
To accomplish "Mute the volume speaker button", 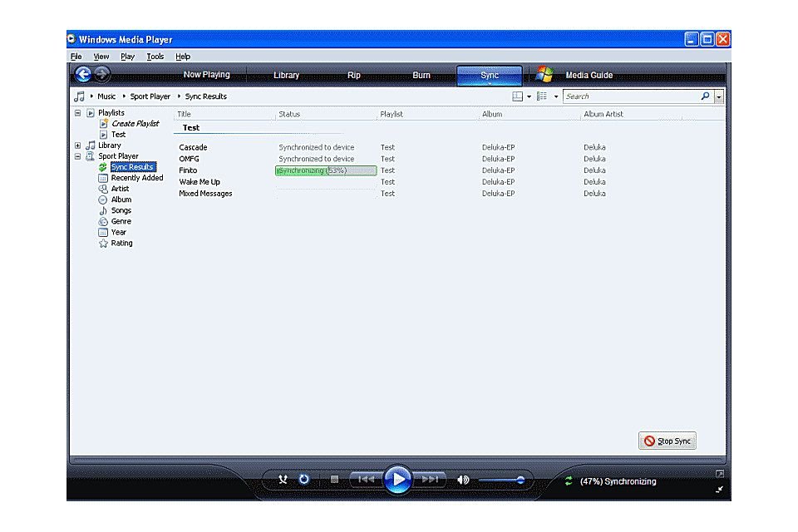I will point(463,480).
